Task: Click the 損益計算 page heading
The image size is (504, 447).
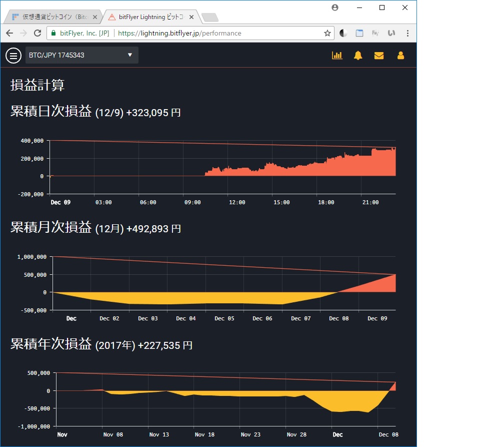Action: pyautogui.click(x=37, y=85)
